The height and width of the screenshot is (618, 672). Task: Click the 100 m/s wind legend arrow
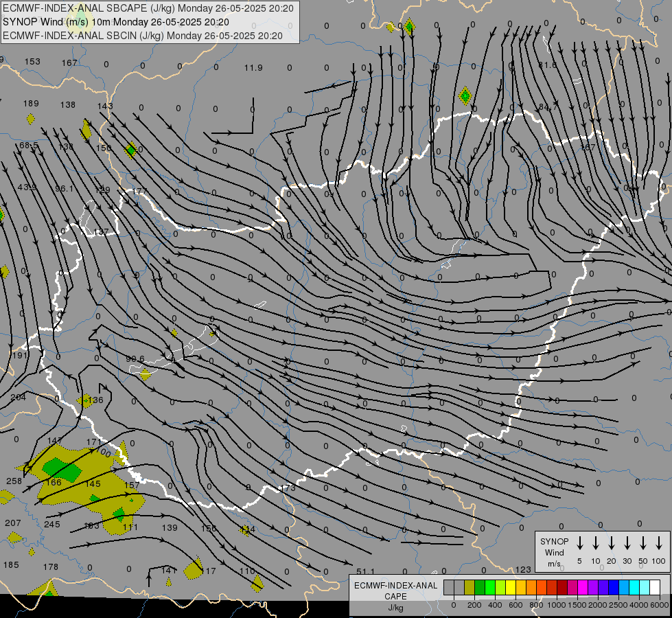tap(659, 543)
